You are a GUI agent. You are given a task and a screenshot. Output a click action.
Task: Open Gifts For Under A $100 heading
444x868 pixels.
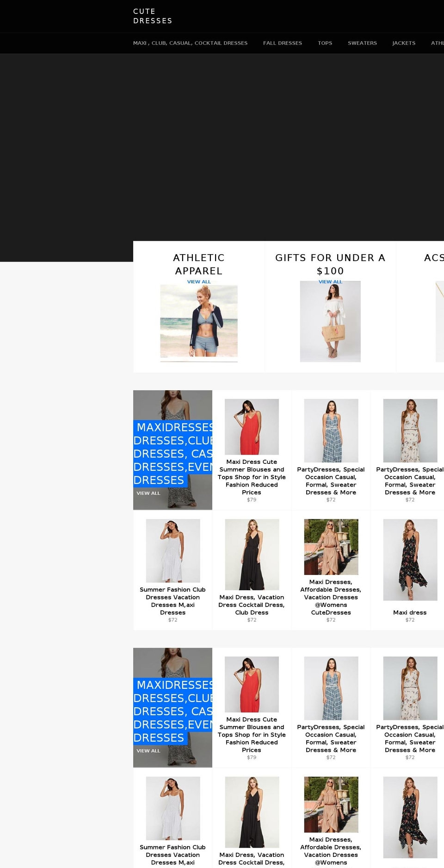click(330, 264)
